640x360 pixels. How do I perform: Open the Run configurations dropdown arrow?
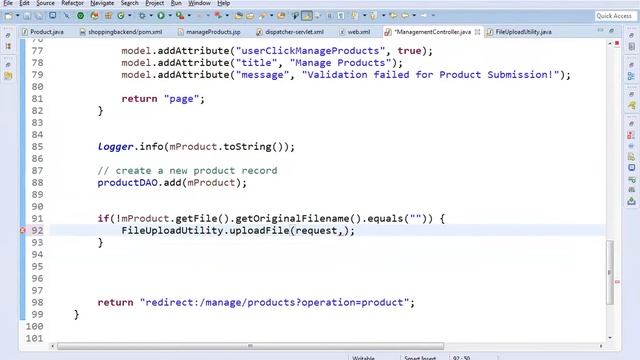pyautogui.click(x=170, y=16)
